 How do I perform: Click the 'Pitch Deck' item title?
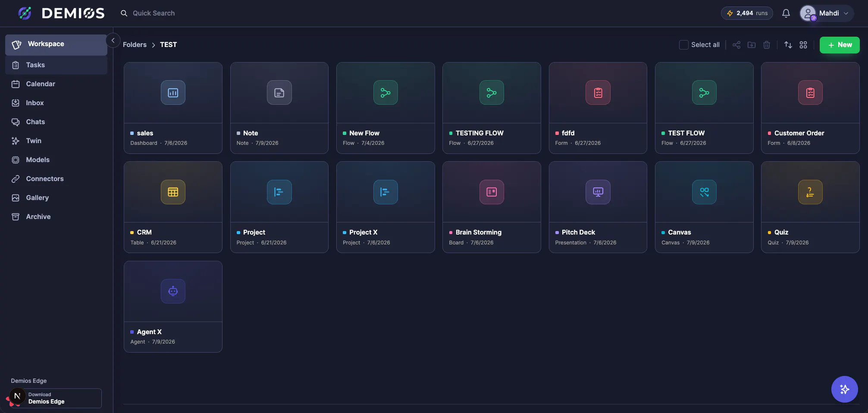[x=578, y=232]
